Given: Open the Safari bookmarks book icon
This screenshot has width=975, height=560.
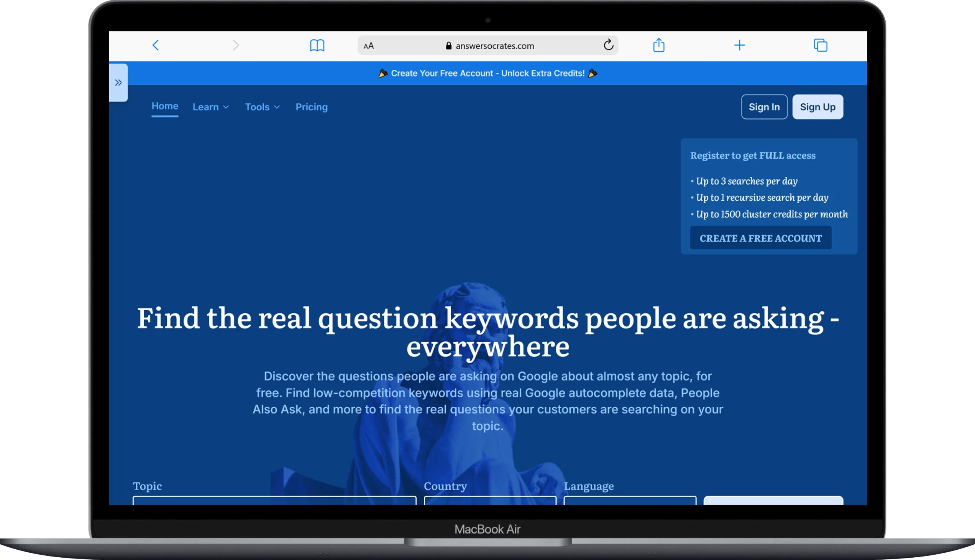Looking at the screenshot, I should coord(317,45).
